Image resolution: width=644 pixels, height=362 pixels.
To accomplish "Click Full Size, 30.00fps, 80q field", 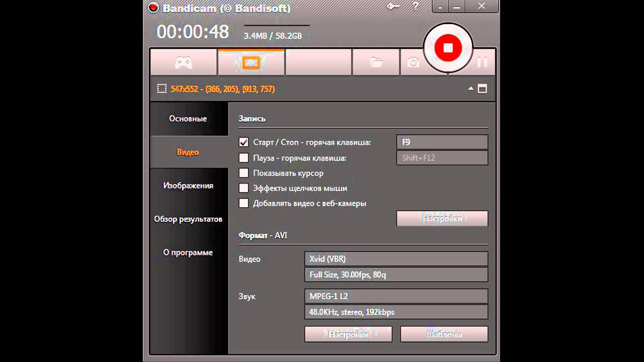I will [396, 275].
